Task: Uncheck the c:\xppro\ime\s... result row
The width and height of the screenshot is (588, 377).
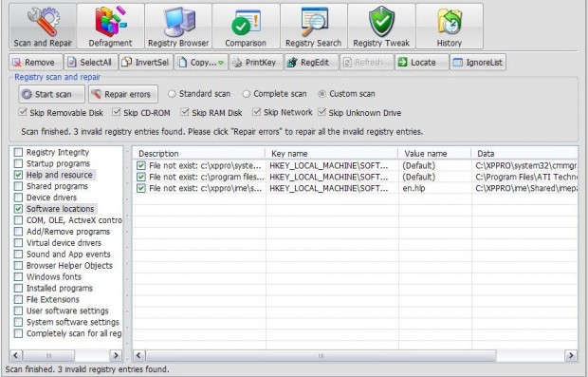Action: 141,188
